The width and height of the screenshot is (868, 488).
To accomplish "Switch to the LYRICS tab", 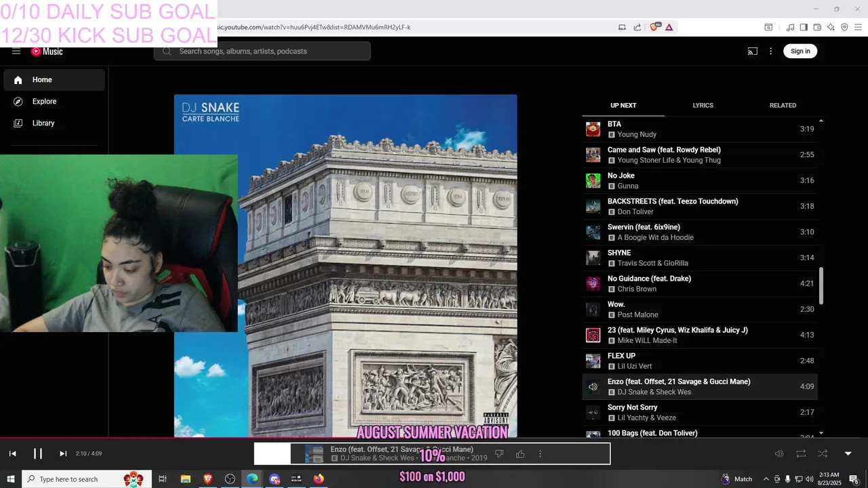I will coord(703,106).
